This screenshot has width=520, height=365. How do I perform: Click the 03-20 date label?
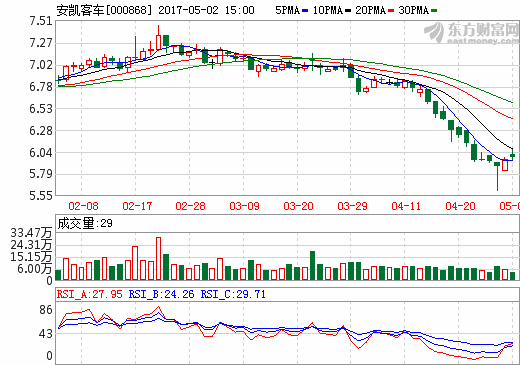[x=298, y=206]
